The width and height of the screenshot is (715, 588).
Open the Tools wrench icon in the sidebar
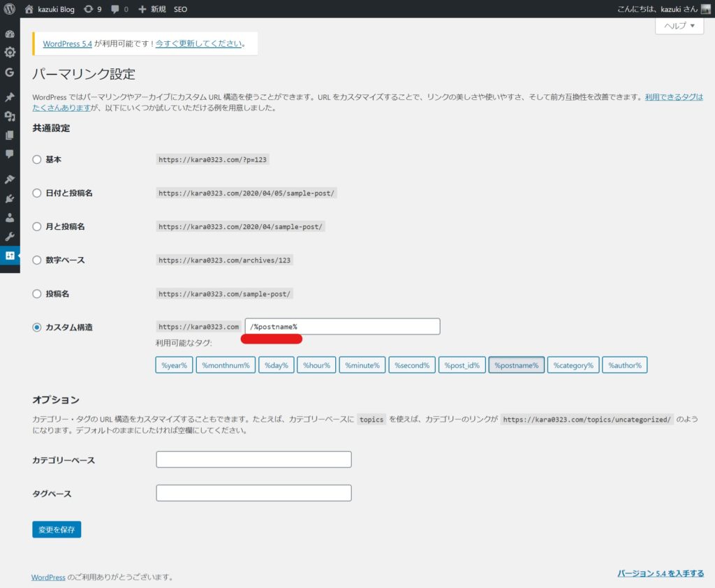point(10,236)
